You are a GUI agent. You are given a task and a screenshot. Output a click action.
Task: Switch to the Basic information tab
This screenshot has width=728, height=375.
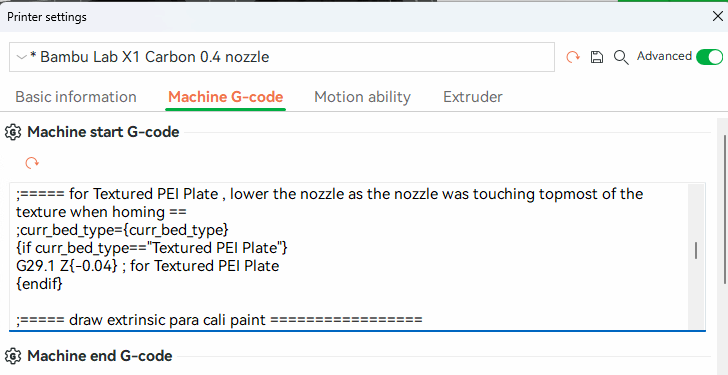tap(76, 97)
